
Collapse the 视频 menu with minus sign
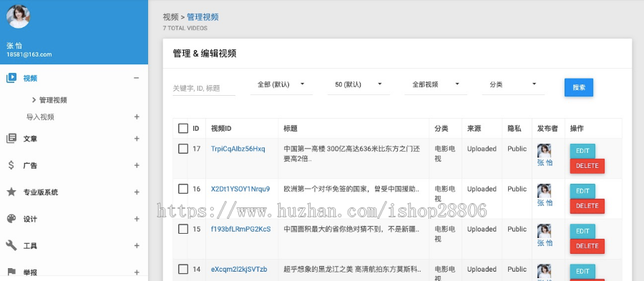(x=137, y=78)
